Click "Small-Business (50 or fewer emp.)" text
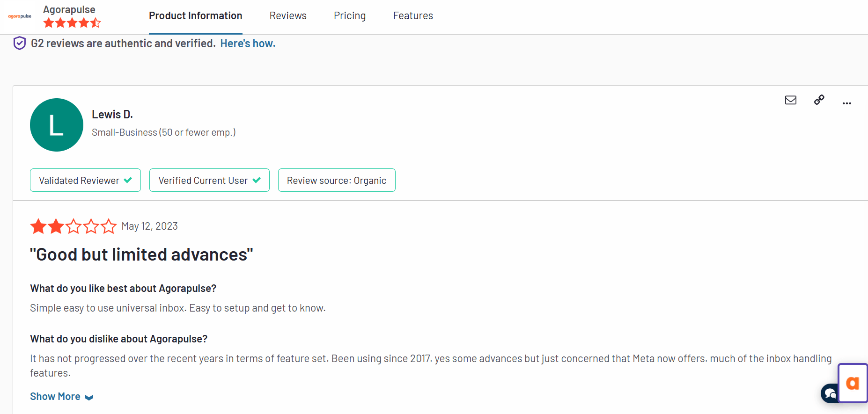 click(x=164, y=132)
